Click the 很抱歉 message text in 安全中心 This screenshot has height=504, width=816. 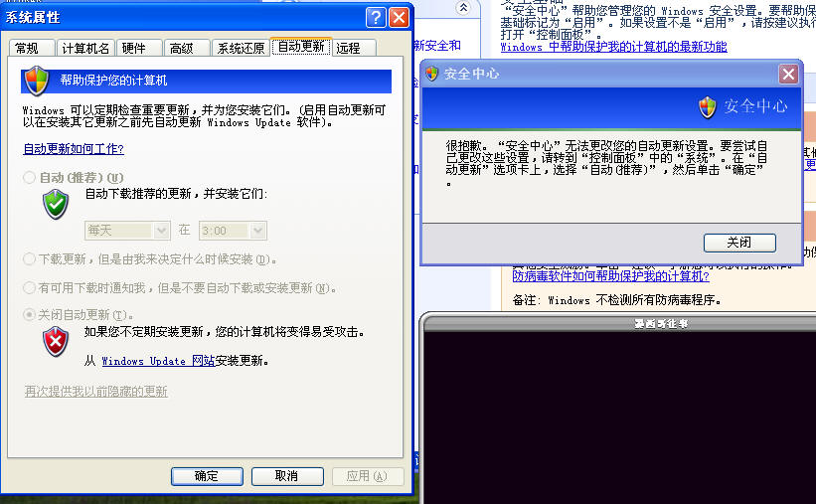pos(606,163)
